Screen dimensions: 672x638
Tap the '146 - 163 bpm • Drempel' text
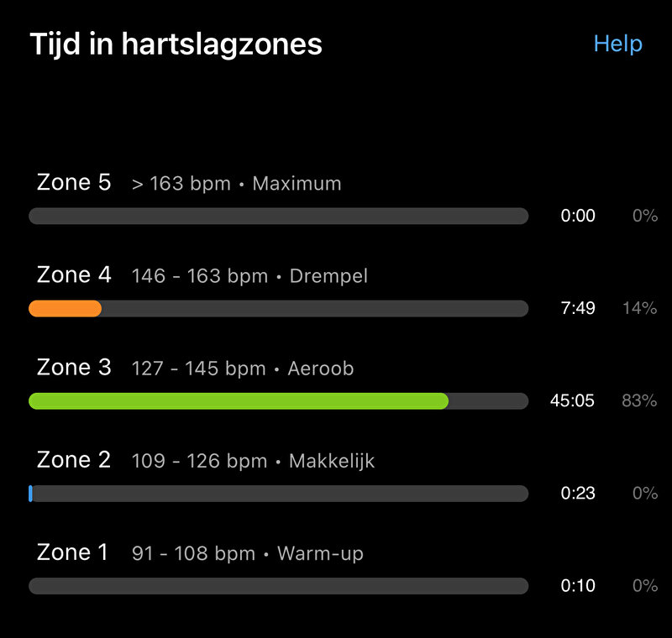pyautogui.click(x=249, y=276)
